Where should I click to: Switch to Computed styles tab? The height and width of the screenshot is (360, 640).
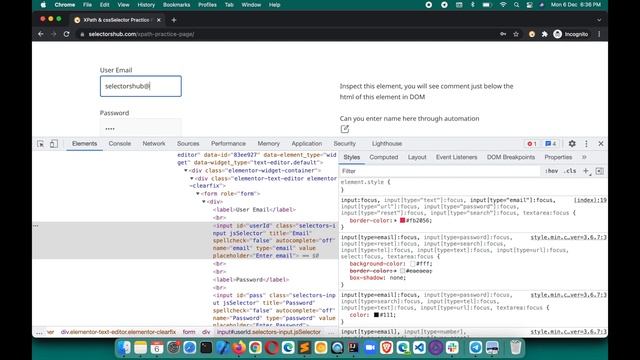(384, 157)
